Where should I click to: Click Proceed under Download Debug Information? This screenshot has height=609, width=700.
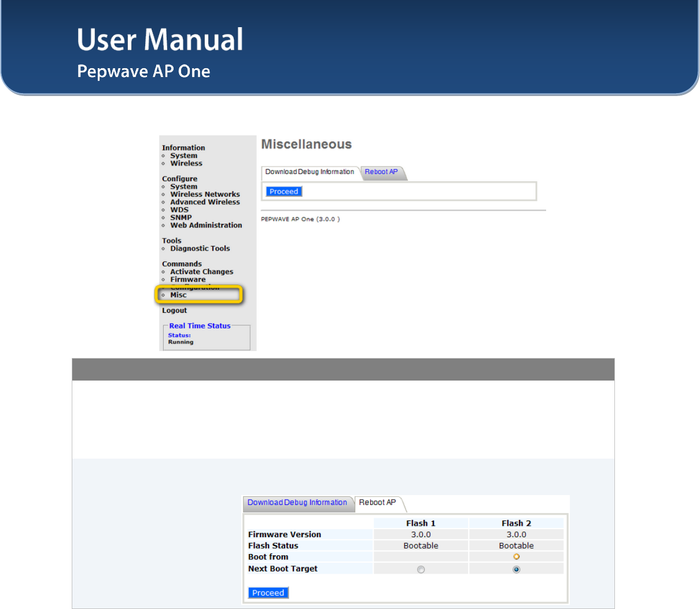point(284,191)
